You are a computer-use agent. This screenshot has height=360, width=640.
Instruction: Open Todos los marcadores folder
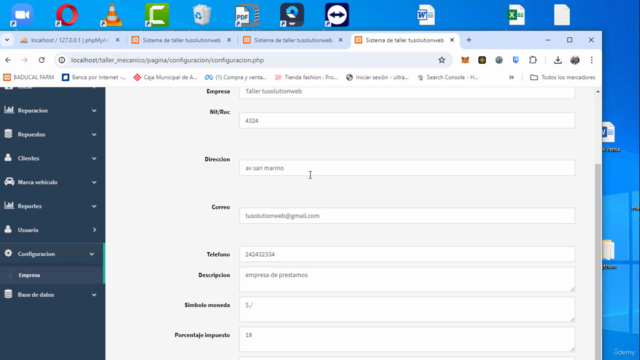(x=562, y=77)
